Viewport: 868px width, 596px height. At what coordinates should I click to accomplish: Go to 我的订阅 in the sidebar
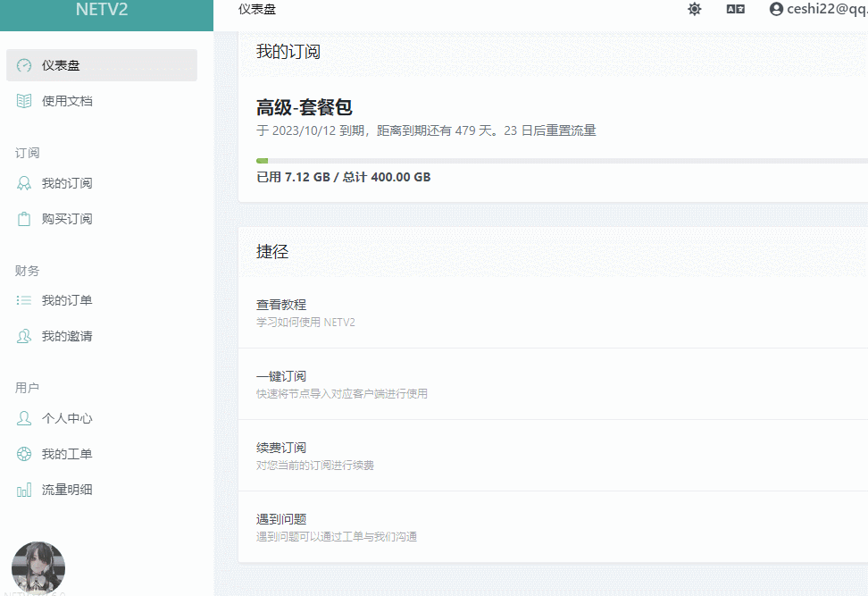pos(102,183)
